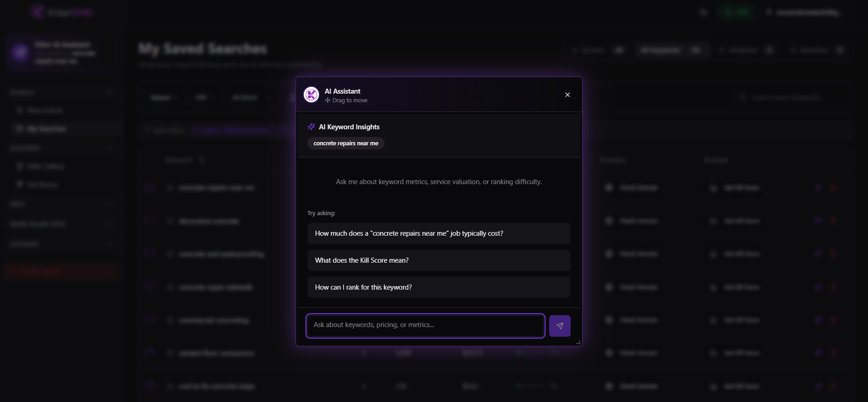Close the AI Assistant dialog
Viewport: 868px width, 402px height.
click(567, 95)
